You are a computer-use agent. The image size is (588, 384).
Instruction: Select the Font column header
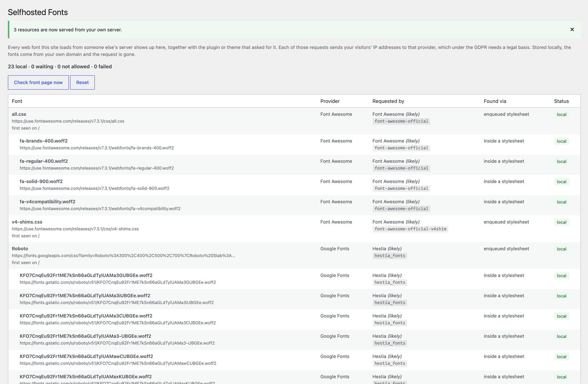pyautogui.click(x=17, y=101)
